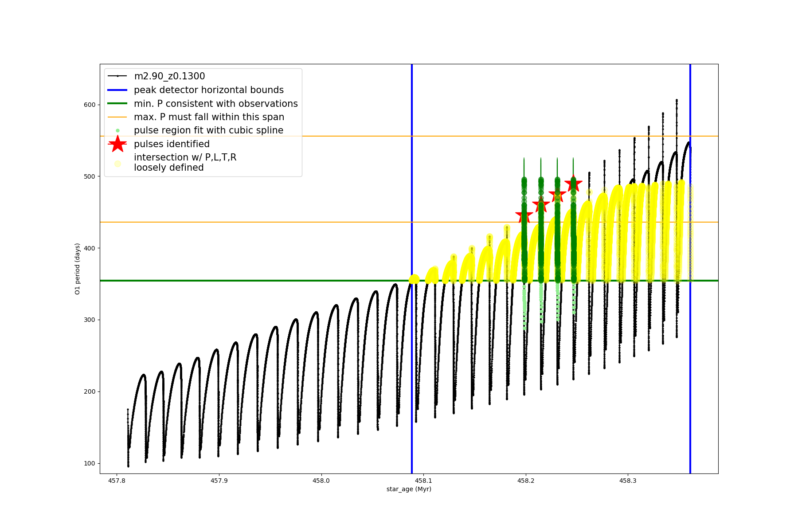Image resolution: width=798 pixels, height=532 pixels.
Task: Click the 600 tick label on y-axis
Action: [x=90, y=105]
